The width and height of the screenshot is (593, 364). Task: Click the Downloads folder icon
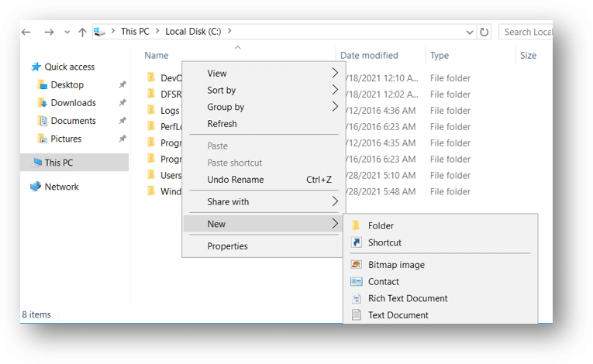(43, 103)
